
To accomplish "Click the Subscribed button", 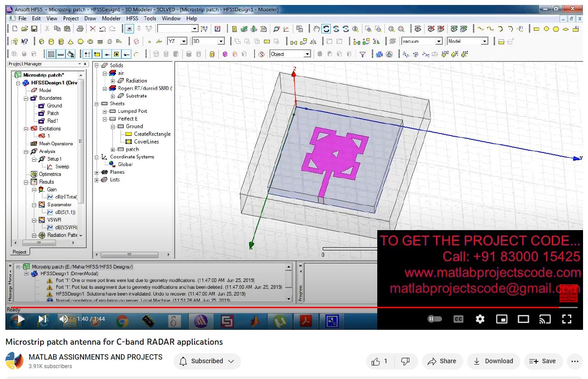I will [207, 361].
